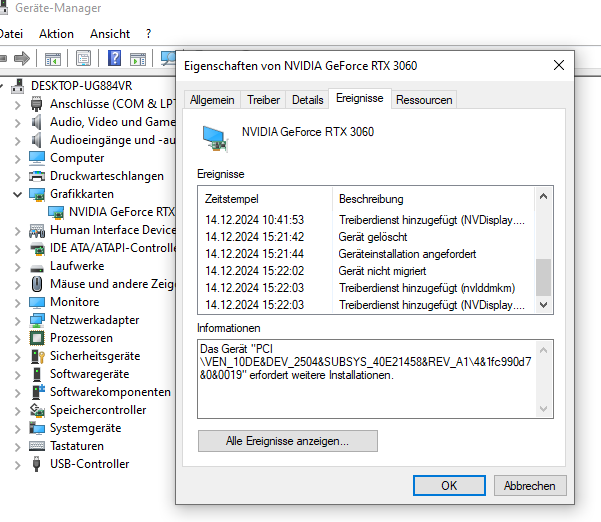Viewport: 601px width, 522px height.
Task: Click the IDE ATA/ATAPI-Controller icon
Action: click(x=37, y=248)
